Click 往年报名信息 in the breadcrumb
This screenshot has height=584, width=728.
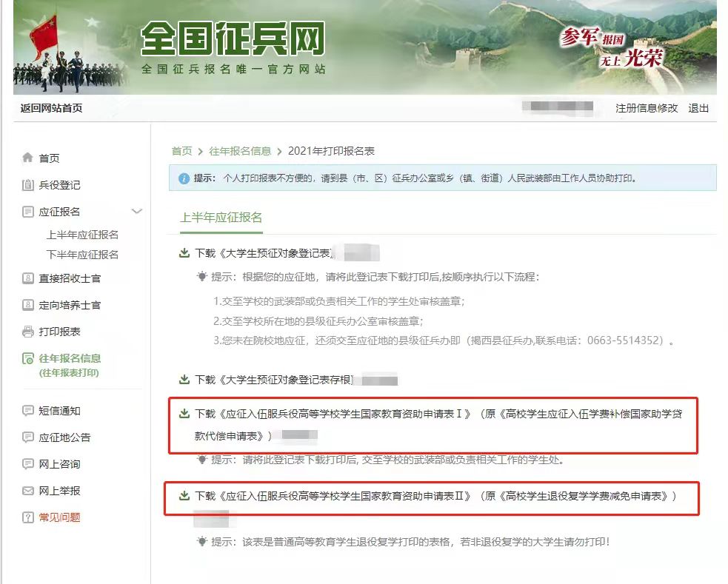pyautogui.click(x=239, y=151)
